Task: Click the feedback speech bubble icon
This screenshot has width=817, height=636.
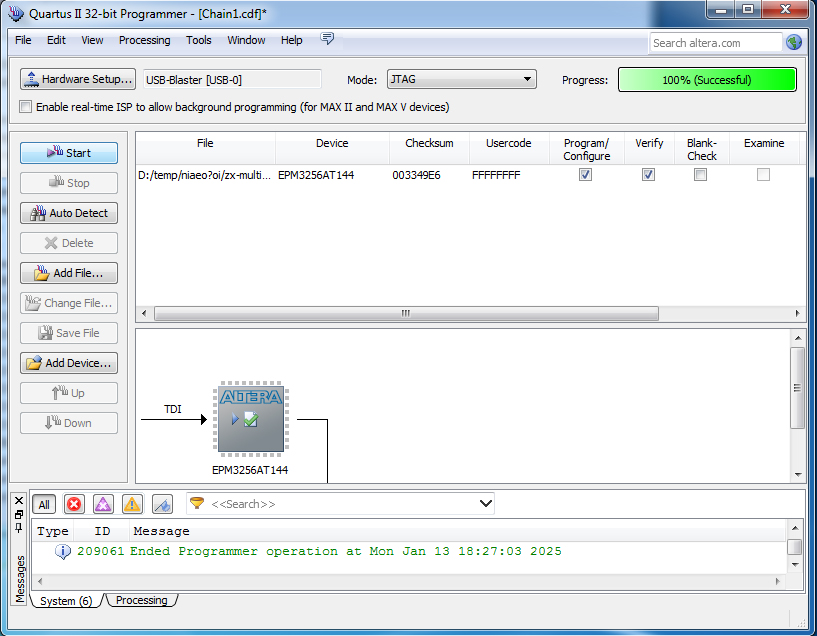Action: 327,39
